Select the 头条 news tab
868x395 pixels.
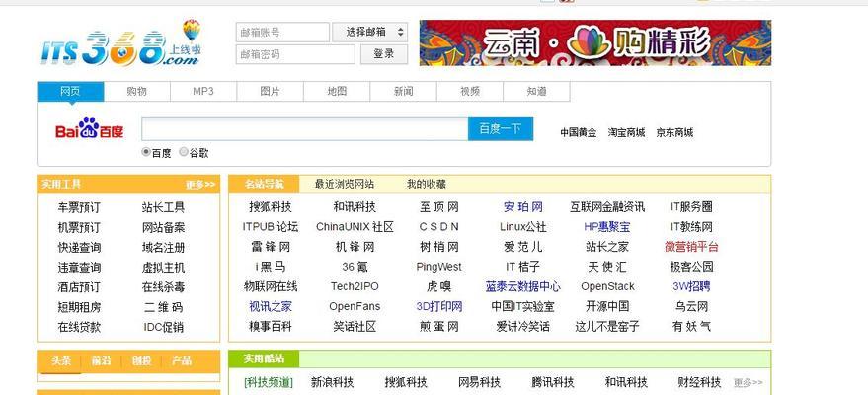[61, 360]
